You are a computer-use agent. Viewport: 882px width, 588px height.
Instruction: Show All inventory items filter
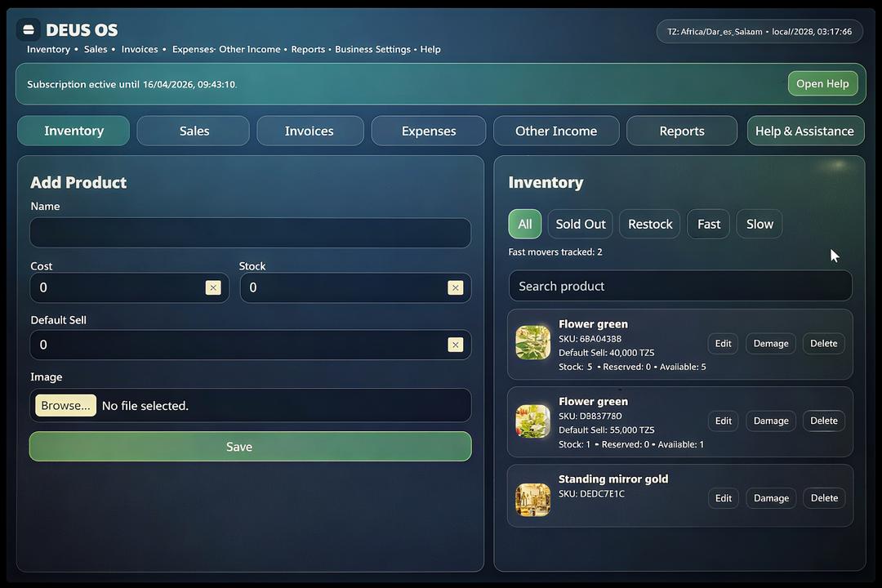pos(525,224)
